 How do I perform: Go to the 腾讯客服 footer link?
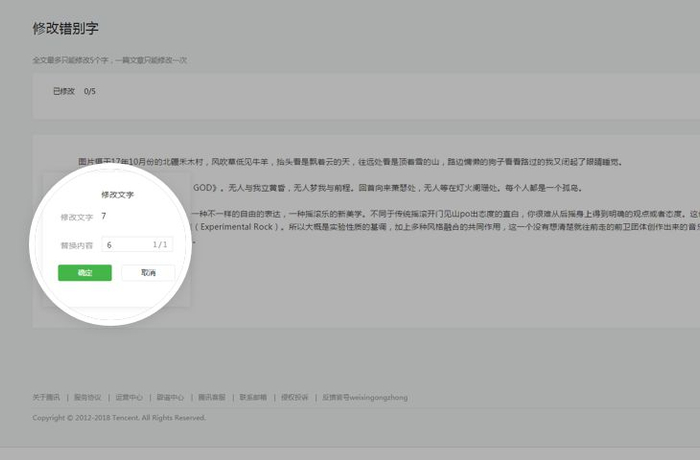click(212, 397)
